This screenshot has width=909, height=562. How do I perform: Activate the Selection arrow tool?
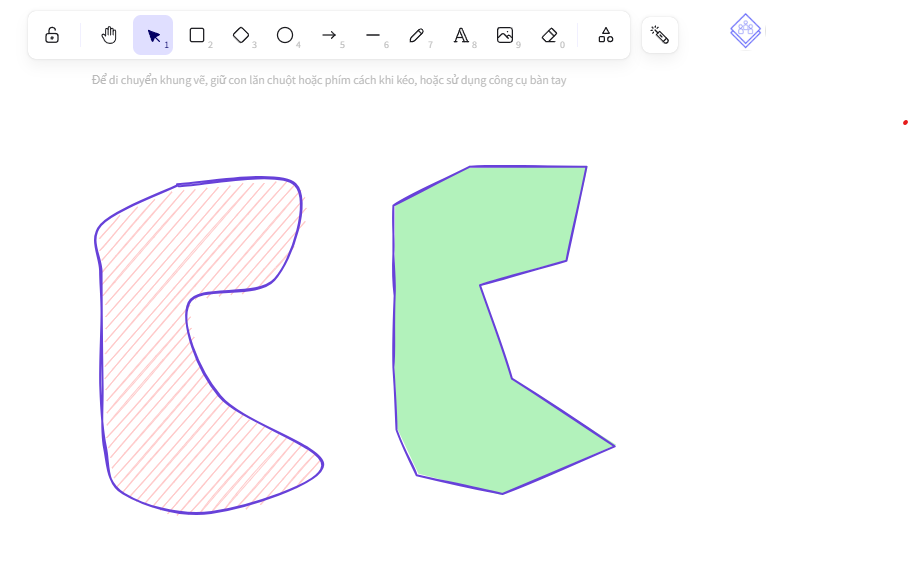(153, 35)
